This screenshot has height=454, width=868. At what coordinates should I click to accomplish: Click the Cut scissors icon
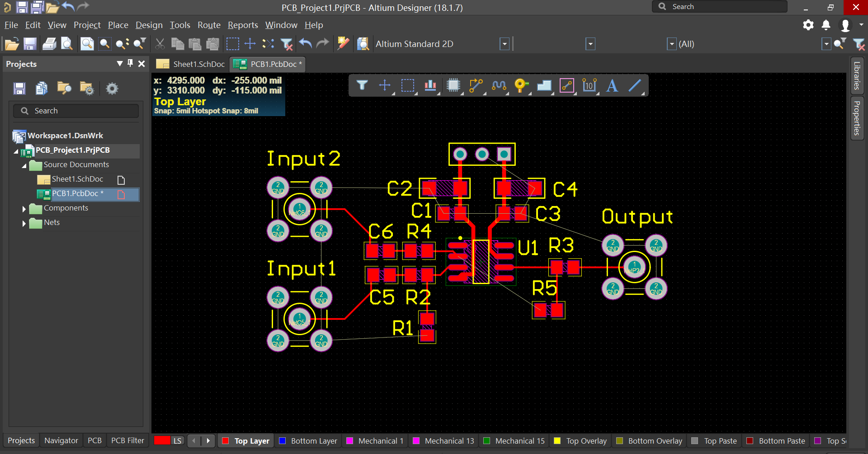point(160,44)
